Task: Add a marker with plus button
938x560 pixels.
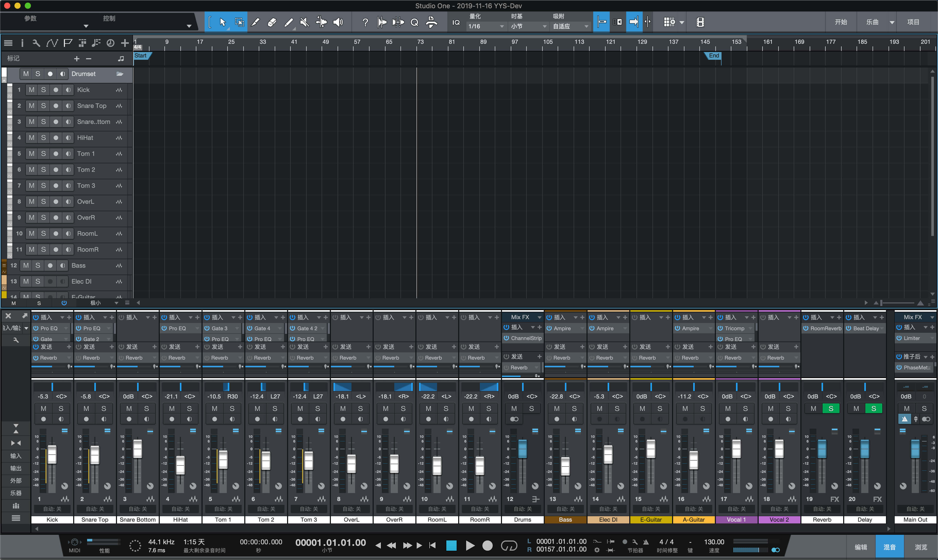Action: click(x=77, y=58)
